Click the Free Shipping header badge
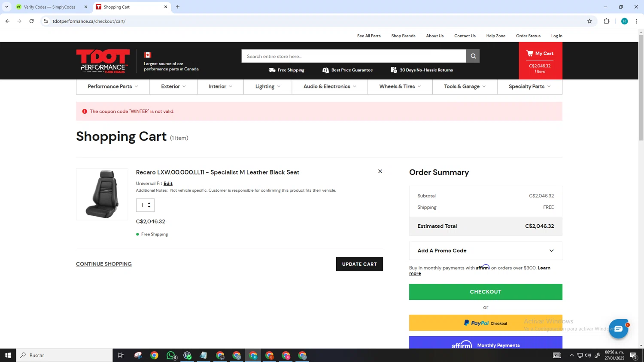The image size is (644, 362). click(286, 70)
